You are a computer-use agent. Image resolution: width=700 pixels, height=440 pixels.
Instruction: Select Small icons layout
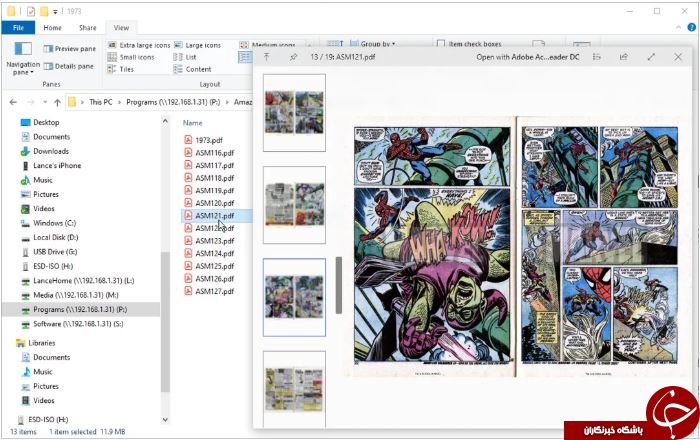[x=131, y=57]
